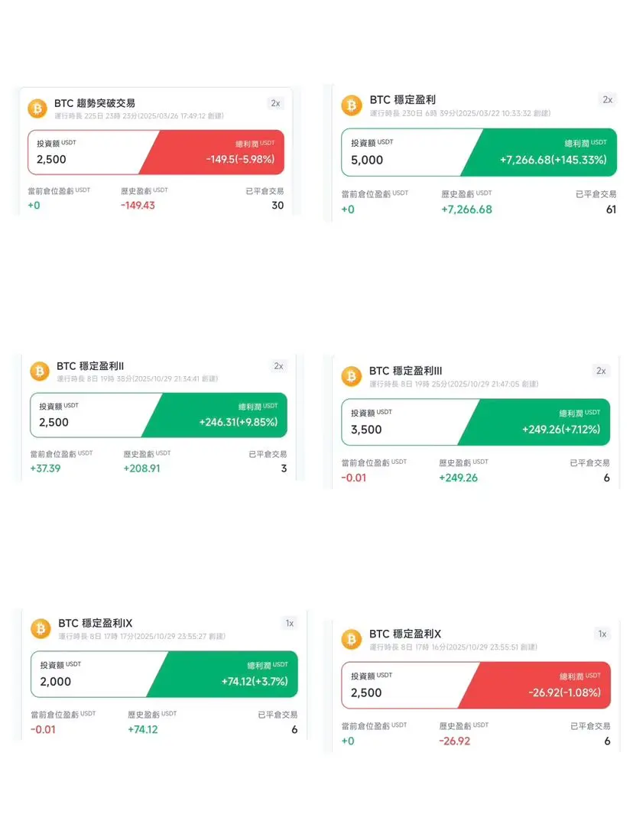
Task: Click 2x leverage badge on 穩定盈利III card
Action: [601, 371]
